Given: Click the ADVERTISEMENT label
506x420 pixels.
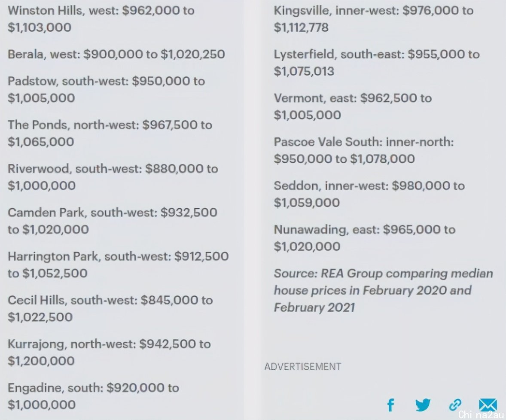Looking at the screenshot, I should click(302, 367).
